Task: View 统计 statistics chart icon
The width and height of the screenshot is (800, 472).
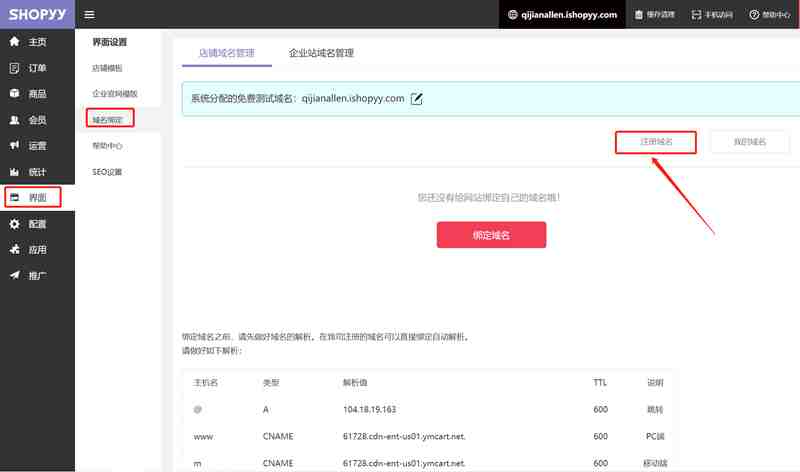Action: click(14, 172)
